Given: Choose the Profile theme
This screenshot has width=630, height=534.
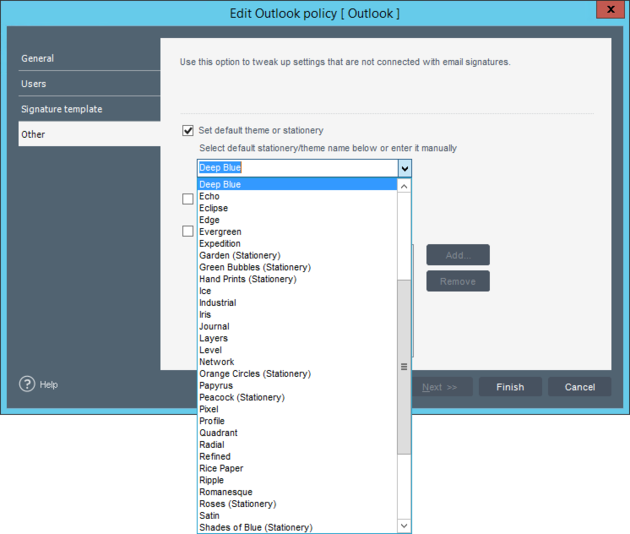Looking at the screenshot, I should click(297, 421).
